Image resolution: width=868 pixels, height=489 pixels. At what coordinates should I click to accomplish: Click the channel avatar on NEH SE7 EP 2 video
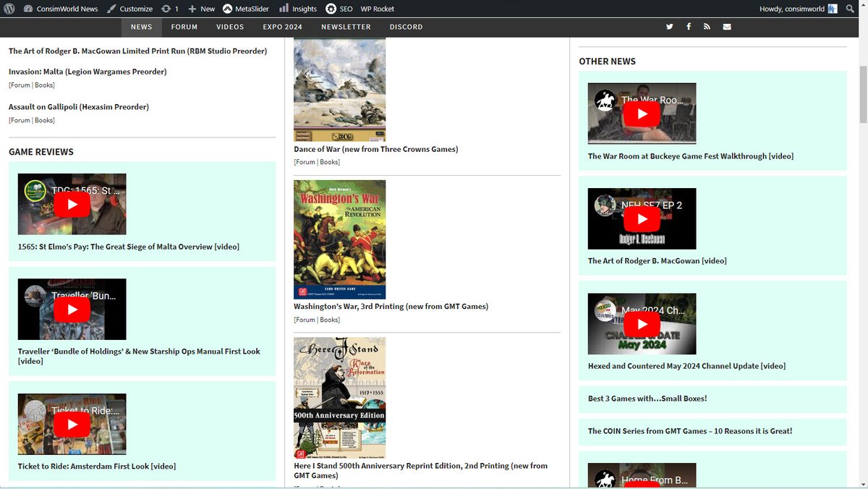coord(605,205)
